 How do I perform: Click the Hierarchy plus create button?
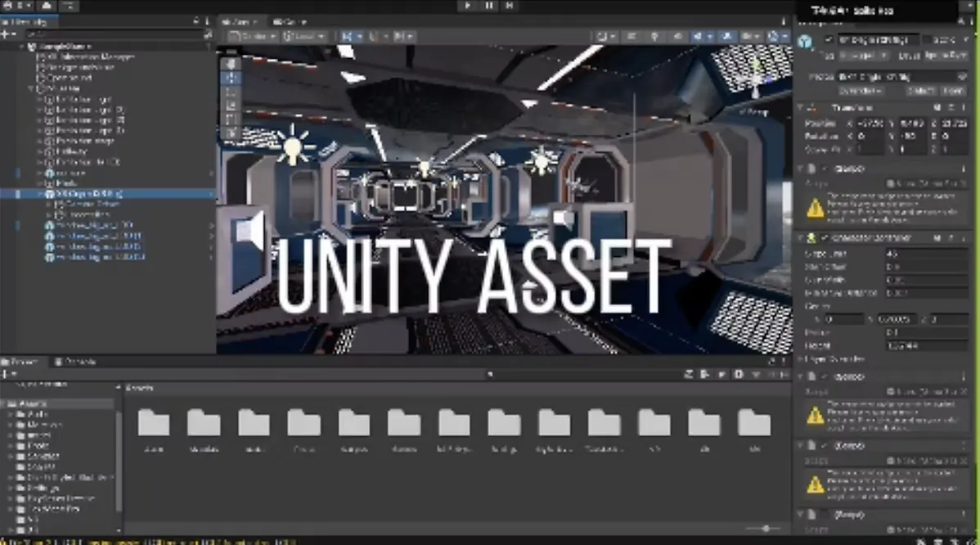point(7,34)
